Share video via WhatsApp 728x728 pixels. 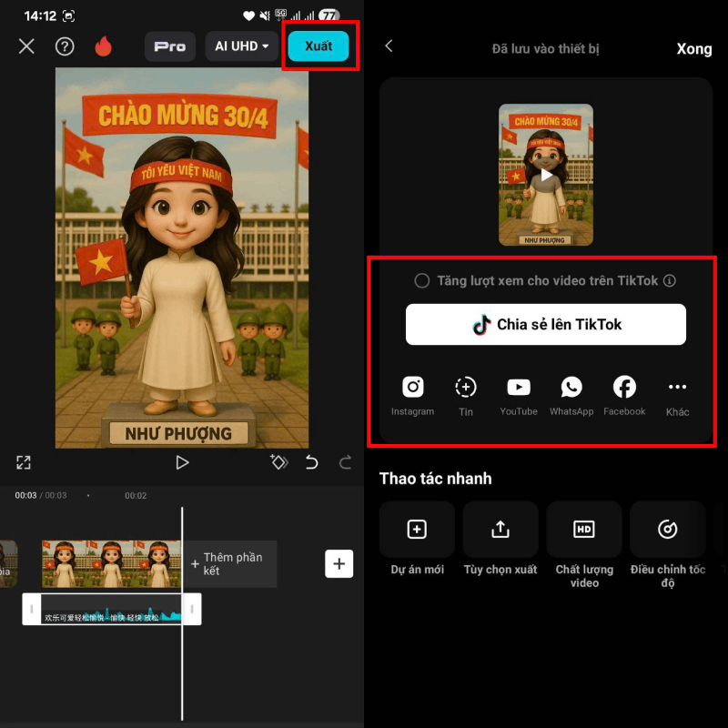tap(571, 388)
